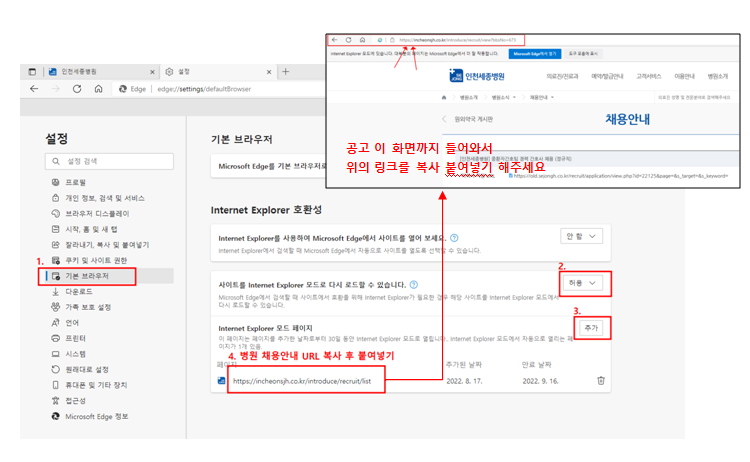Click the forward arrow in Edge toolbar
750x462 pixels.
pos(55,88)
